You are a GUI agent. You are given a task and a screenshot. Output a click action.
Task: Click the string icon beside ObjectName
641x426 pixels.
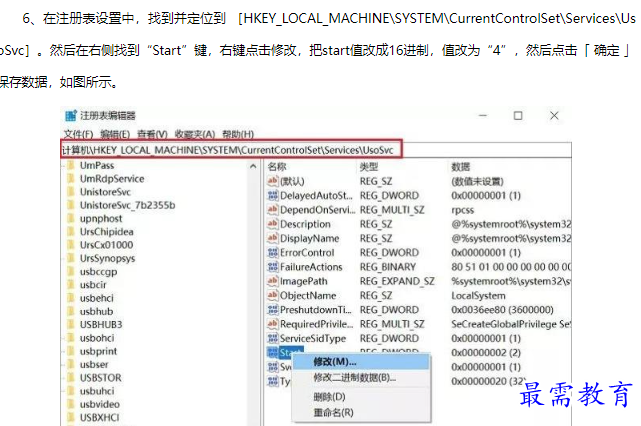click(x=273, y=296)
